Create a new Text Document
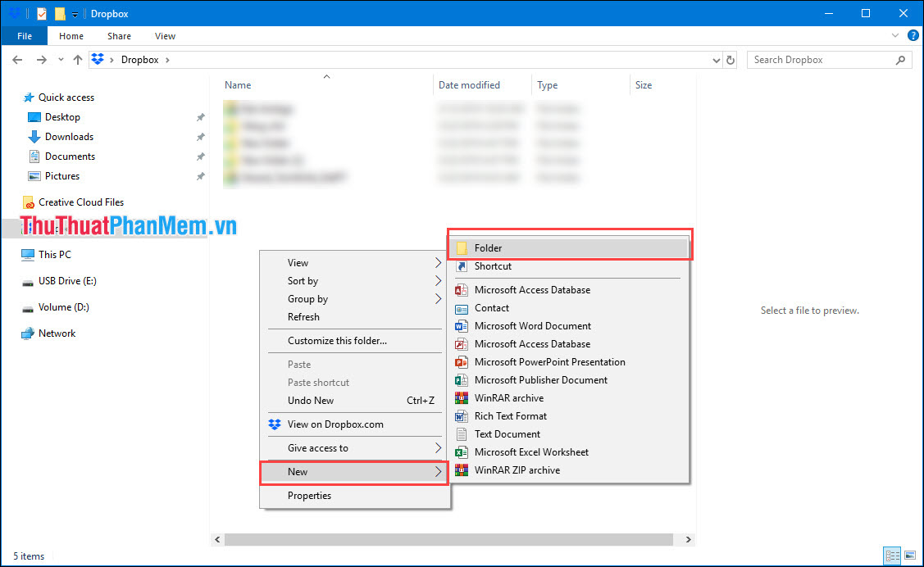 pos(570,434)
